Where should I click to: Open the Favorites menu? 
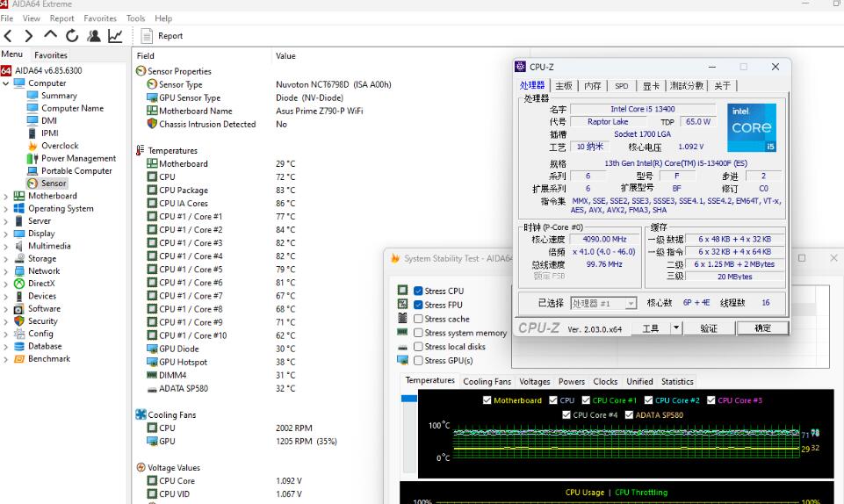pyautogui.click(x=100, y=18)
